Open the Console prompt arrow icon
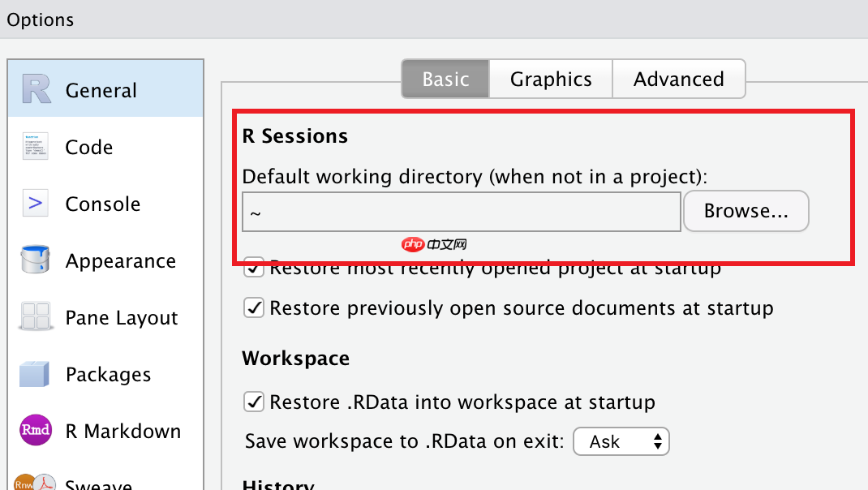The image size is (868, 490). coord(36,203)
